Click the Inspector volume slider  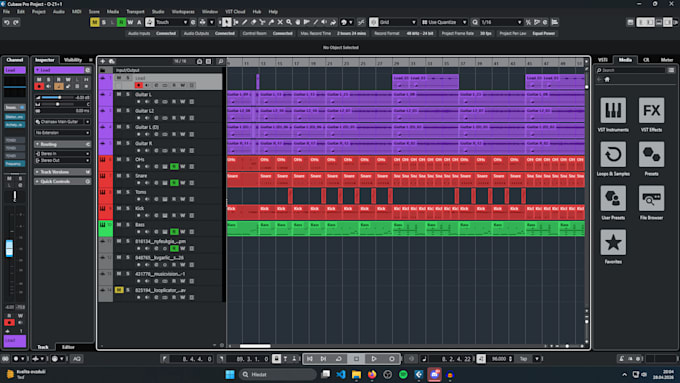point(57,98)
